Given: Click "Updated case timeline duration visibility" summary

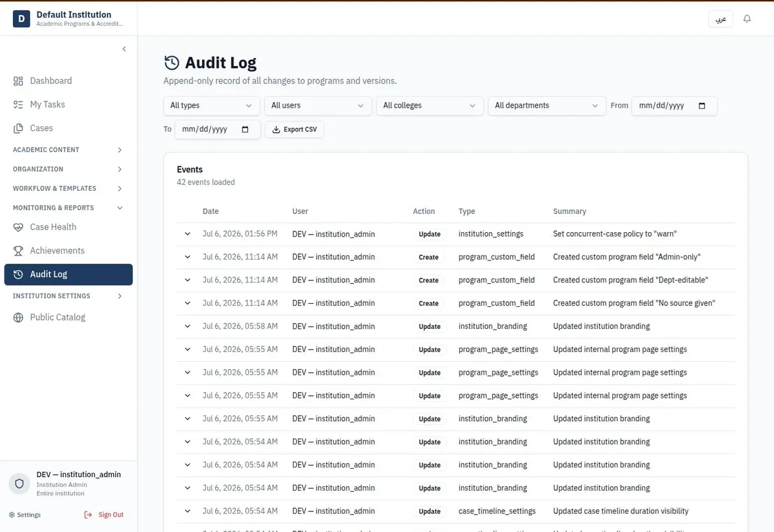Looking at the screenshot, I should pyautogui.click(x=621, y=511).
